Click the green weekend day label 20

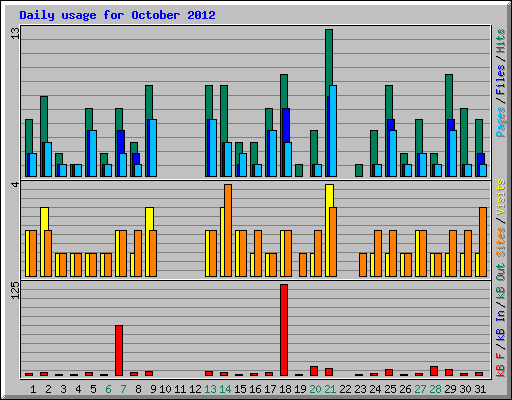[x=315, y=389]
